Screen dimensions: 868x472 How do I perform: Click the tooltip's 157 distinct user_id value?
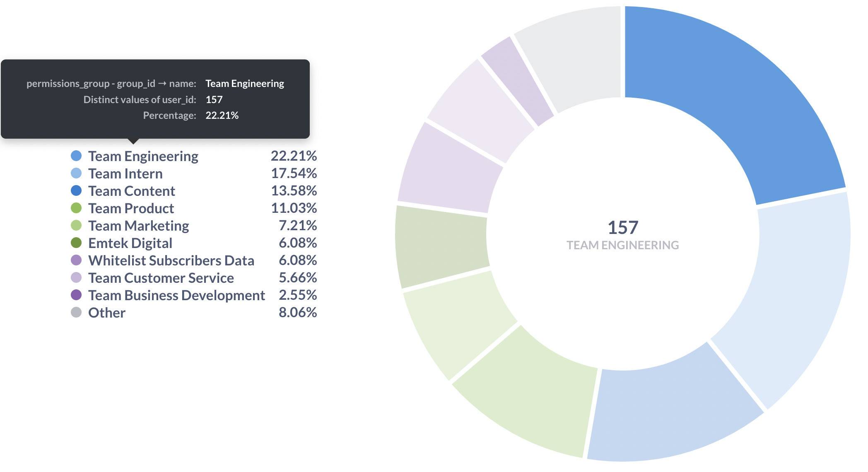pyautogui.click(x=214, y=99)
